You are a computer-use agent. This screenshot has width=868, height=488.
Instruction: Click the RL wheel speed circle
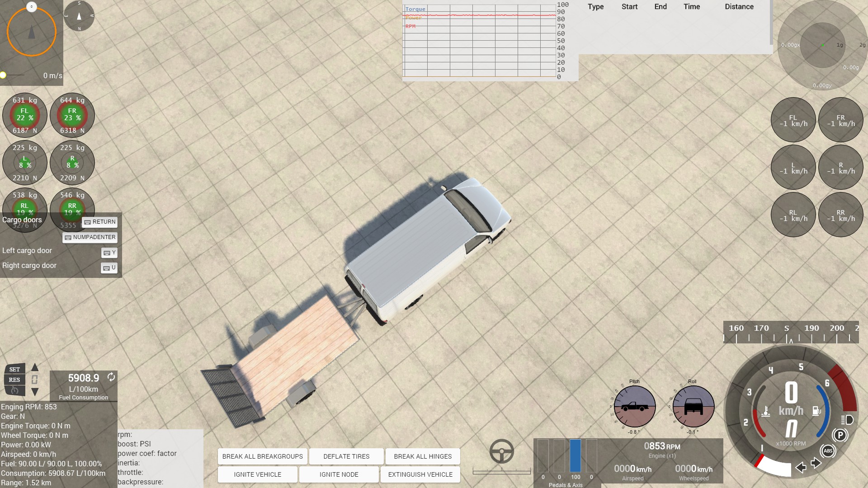point(793,215)
